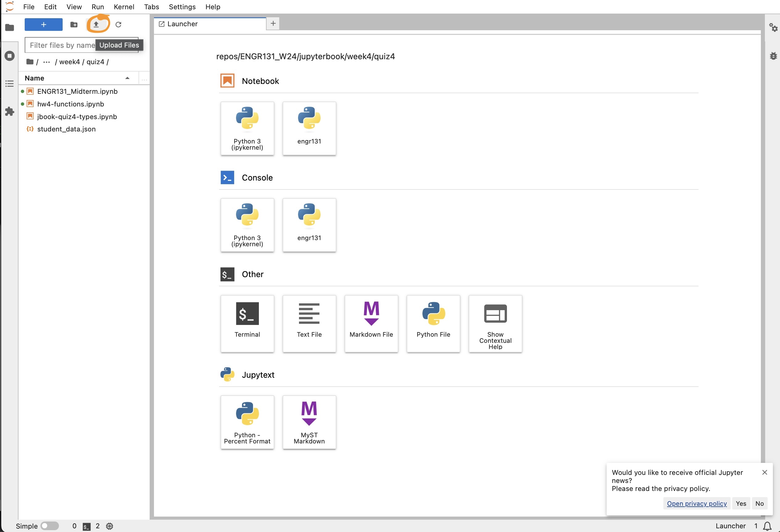Select student_data.json file
The image size is (780, 532).
click(x=84, y=129)
